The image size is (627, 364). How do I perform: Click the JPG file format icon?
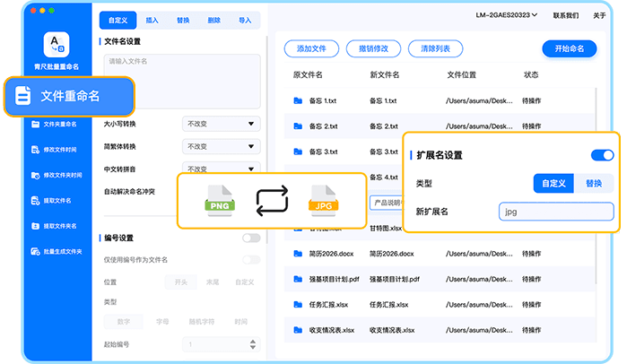[324, 200]
